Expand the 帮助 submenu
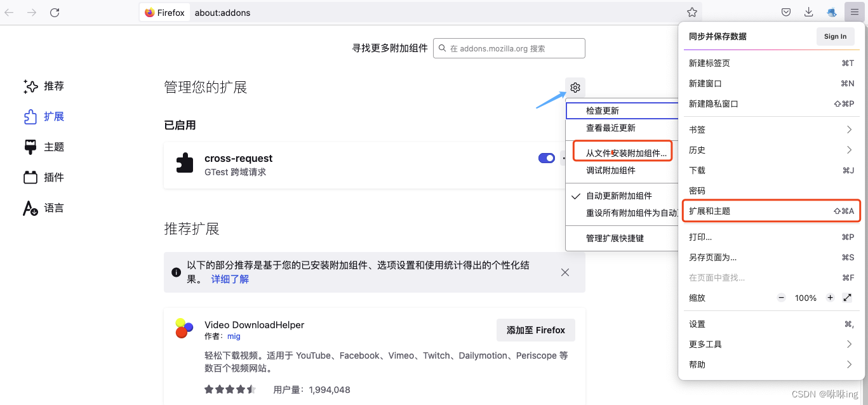This screenshot has width=868, height=405. click(771, 364)
